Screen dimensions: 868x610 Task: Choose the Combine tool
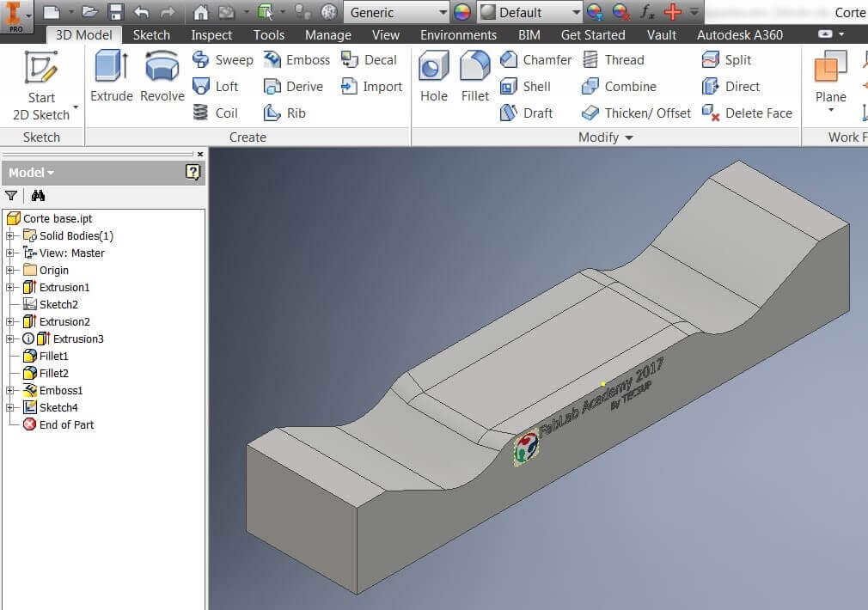point(619,87)
